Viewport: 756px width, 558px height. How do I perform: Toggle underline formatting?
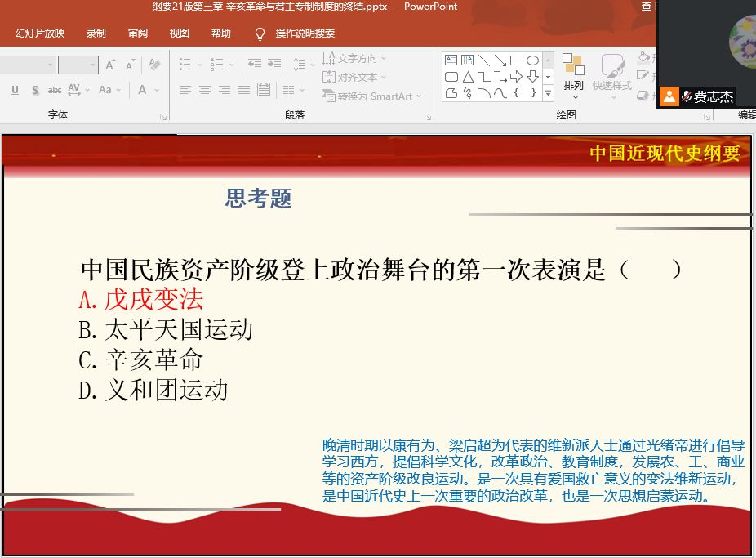15,90
